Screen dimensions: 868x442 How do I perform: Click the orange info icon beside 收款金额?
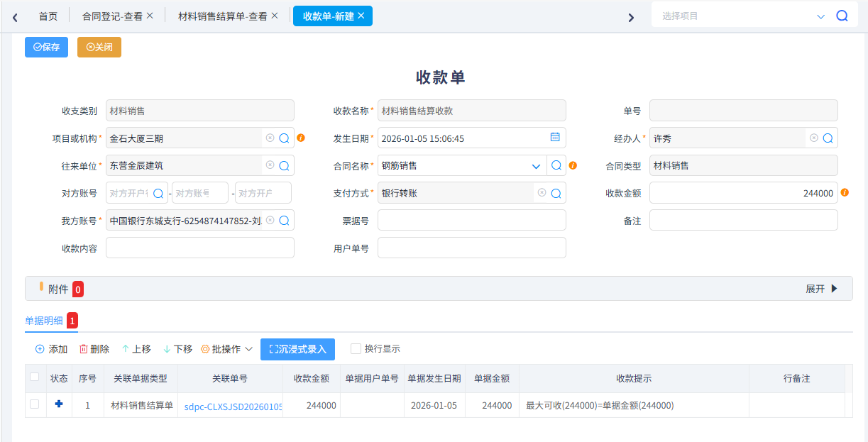click(x=844, y=192)
